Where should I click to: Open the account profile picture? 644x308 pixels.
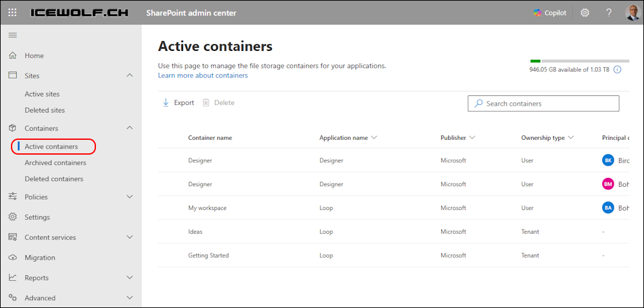(632, 13)
